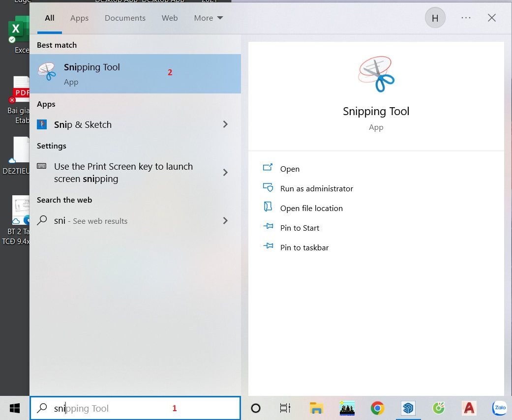Open the Snipping Tool best match result
The height and width of the screenshot is (420, 512).
coord(135,74)
